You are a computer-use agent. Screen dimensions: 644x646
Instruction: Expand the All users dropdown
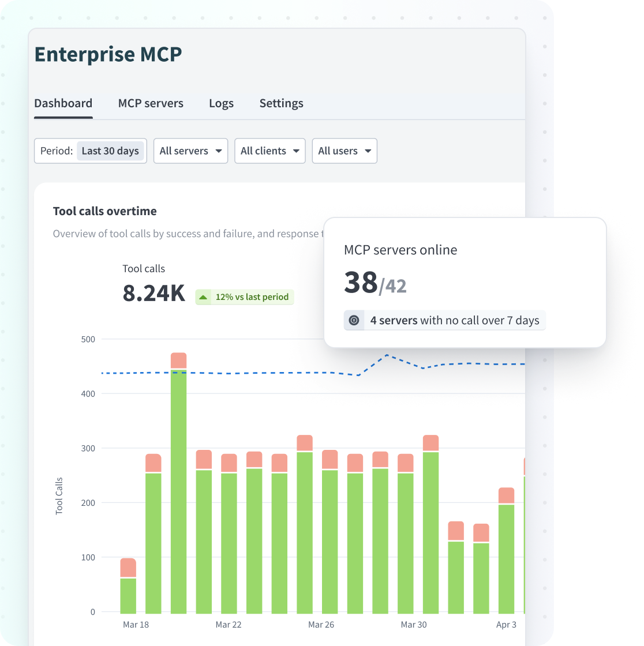[345, 151]
